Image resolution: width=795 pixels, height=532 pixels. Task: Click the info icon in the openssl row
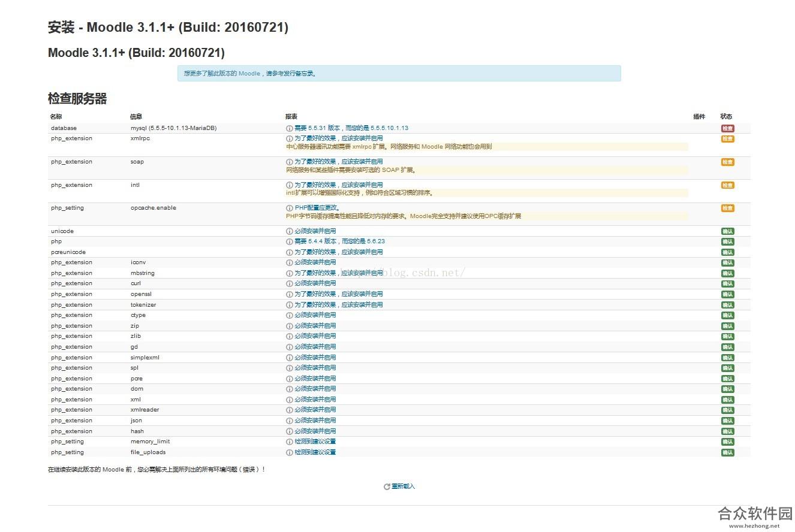tap(290, 294)
